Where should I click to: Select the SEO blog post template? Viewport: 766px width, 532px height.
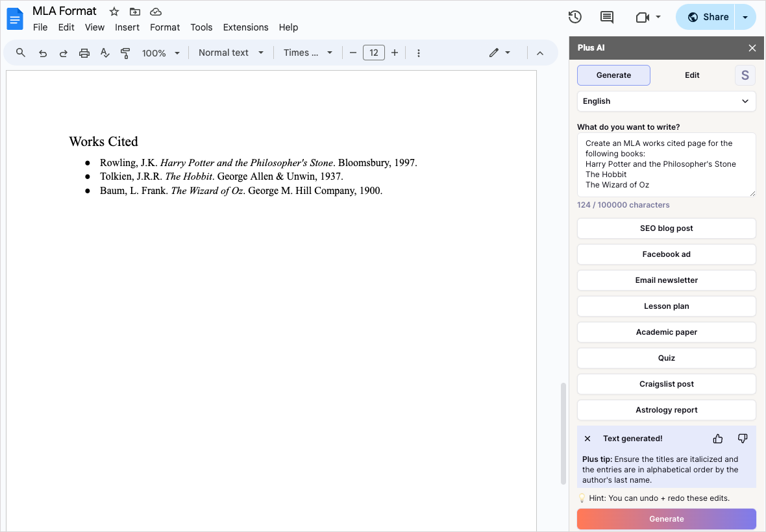[x=666, y=228]
